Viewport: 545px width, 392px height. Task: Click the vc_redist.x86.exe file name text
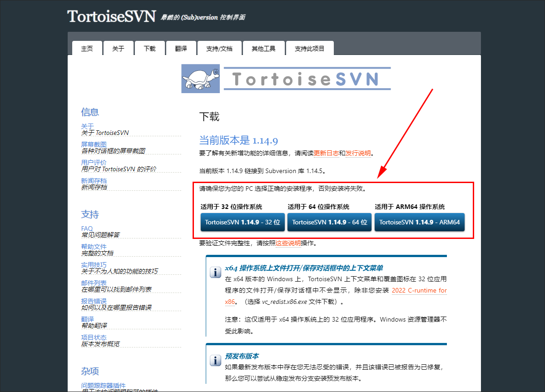[285, 302]
